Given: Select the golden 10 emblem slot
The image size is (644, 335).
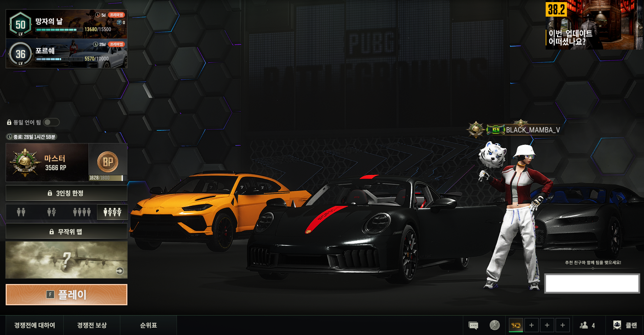Looking at the screenshot, I should [x=516, y=325].
